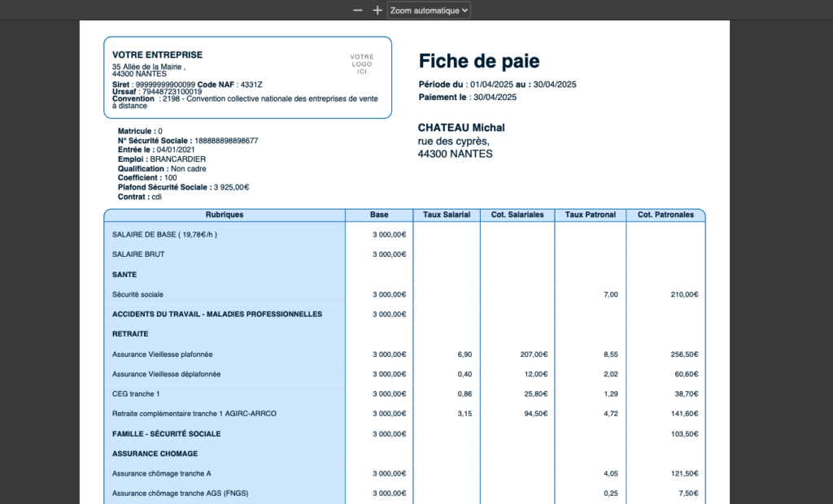
Task: Click the zoom out minus icon
Action: click(357, 11)
